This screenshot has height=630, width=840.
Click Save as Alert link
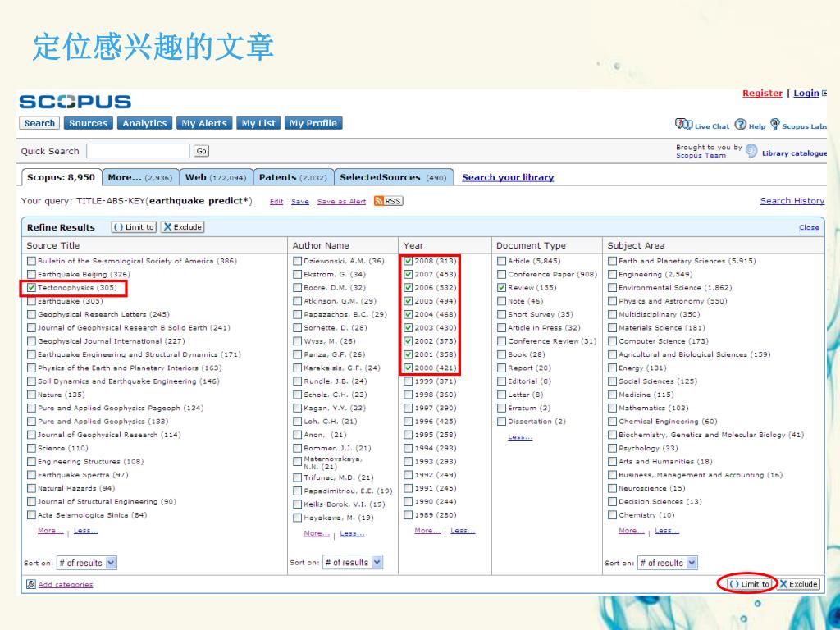341,202
